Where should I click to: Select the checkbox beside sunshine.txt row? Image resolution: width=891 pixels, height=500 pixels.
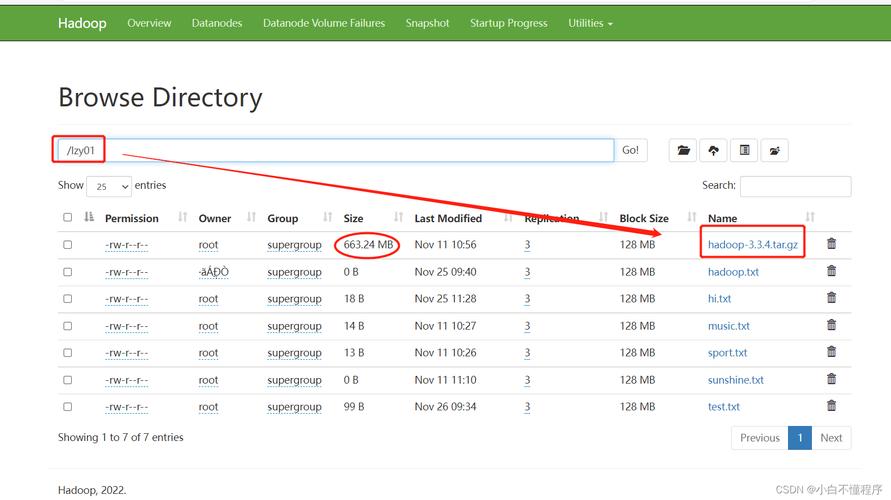click(x=68, y=380)
